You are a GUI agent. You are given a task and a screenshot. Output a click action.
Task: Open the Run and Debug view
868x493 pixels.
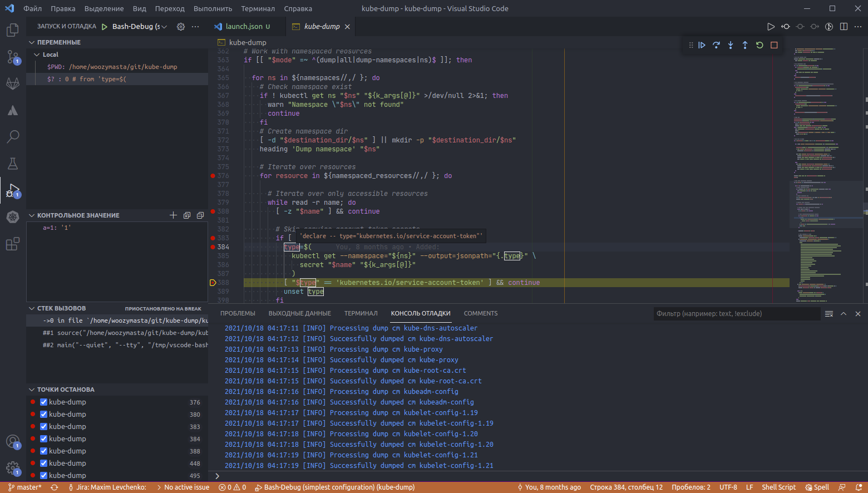pyautogui.click(x=12, y=190)
